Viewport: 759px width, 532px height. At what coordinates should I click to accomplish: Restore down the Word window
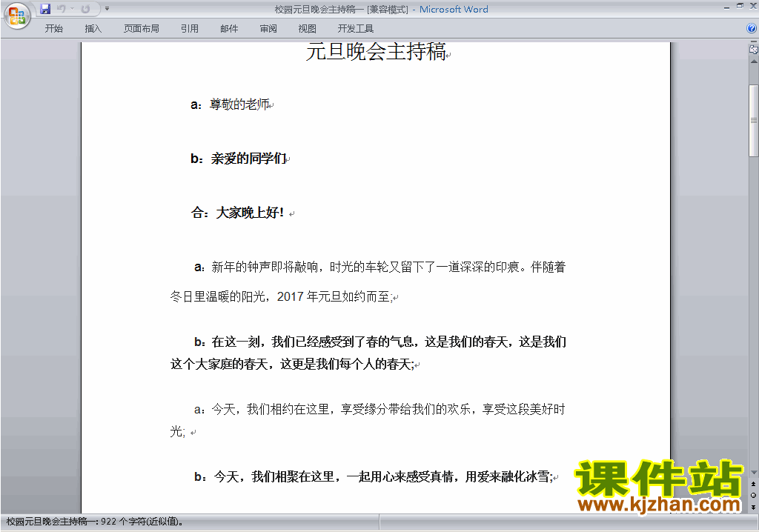coord(740,6)
